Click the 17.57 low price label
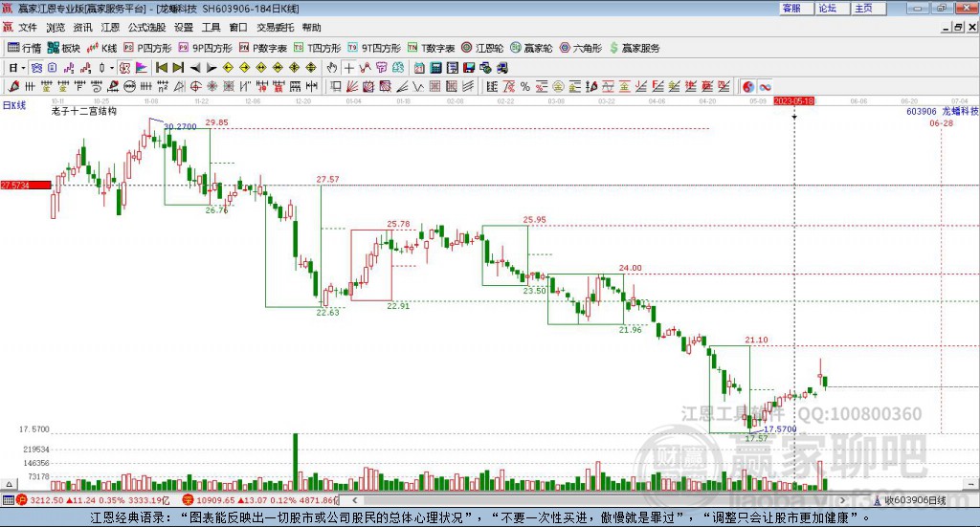The height and width of the screenshot is (527, 980). pos(756,438)
